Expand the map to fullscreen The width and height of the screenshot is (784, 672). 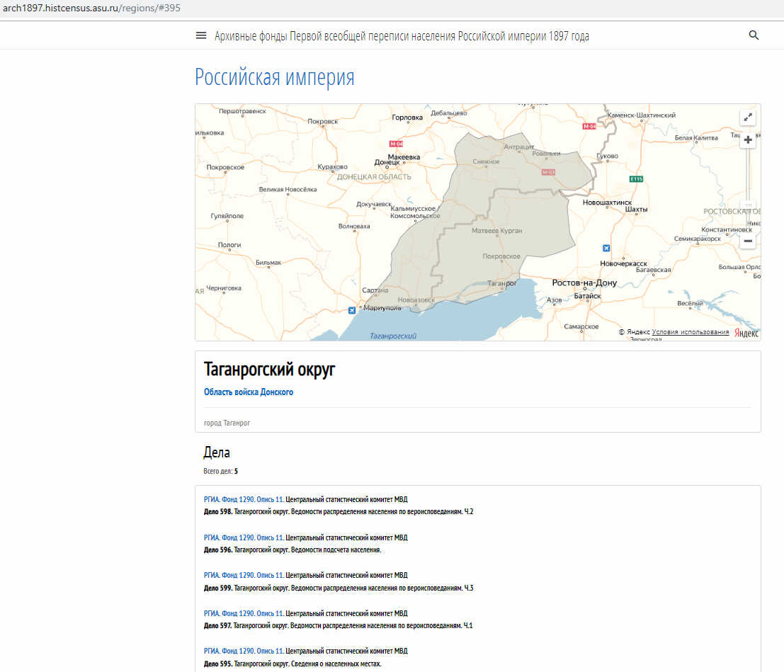click(x=748, y=118)
